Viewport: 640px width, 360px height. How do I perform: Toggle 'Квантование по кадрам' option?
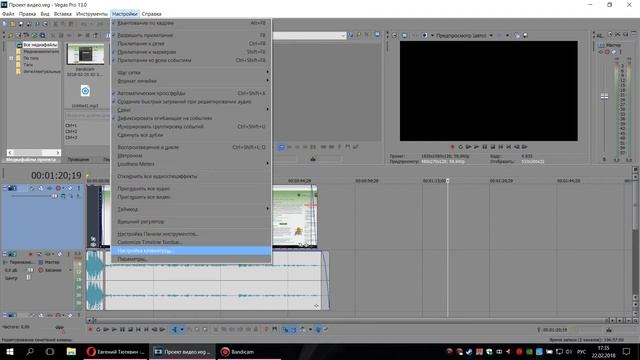pyautogui.click(x=191, y=23)
